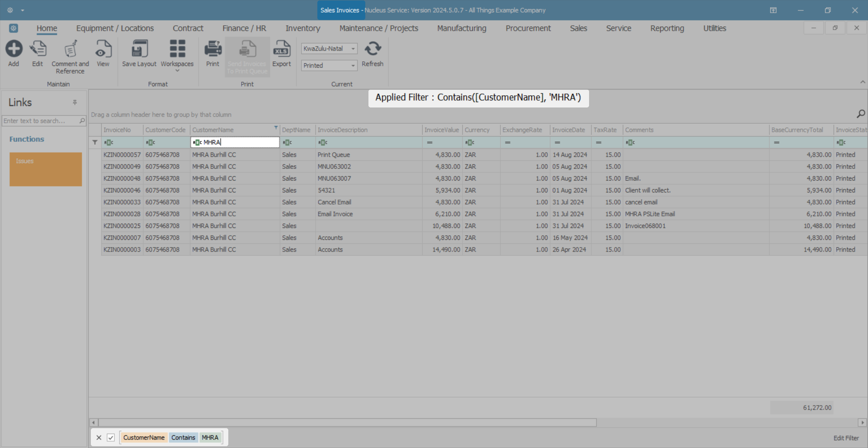The height and width of the screenshot is (448, 868).
Task: Pin the Links panel
Action: point(75,103)
